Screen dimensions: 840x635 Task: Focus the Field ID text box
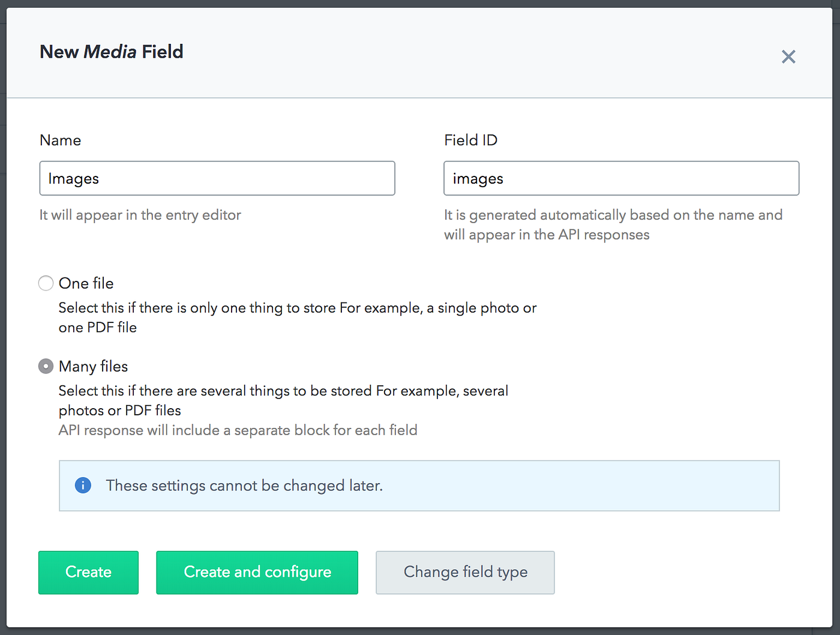[x=621, y=178]
